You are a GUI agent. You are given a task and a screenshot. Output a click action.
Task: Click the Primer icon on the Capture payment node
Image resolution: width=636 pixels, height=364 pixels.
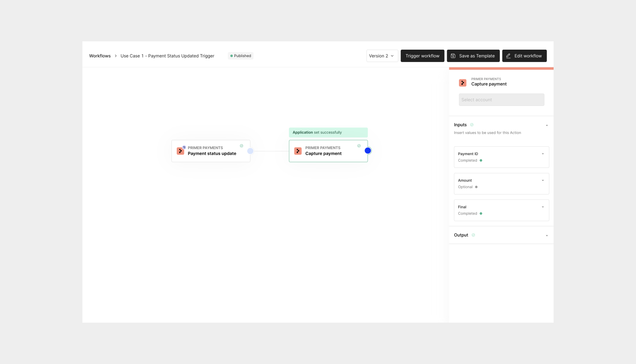click(298, 151)
